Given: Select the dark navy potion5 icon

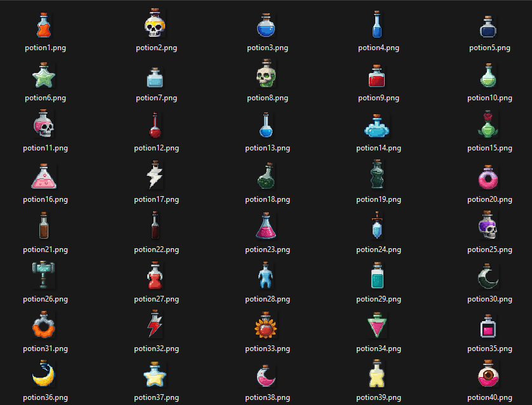Looking at the screenshot, I should click(488, 27).
